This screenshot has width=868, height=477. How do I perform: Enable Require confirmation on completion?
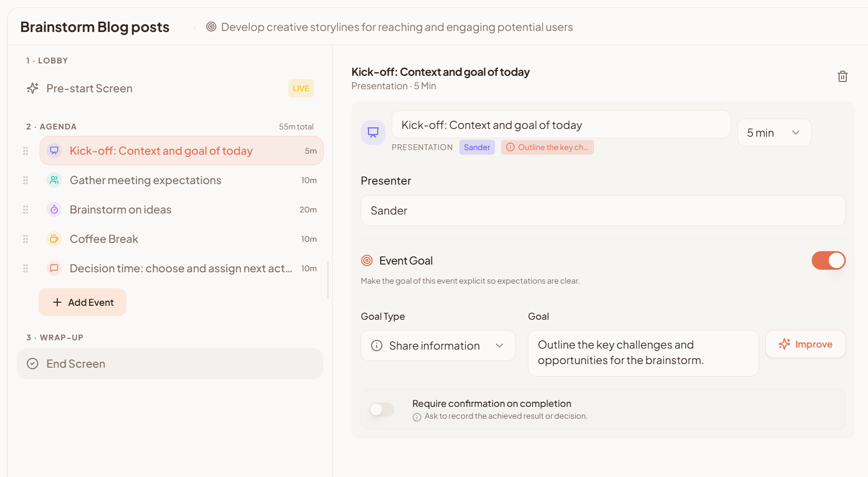click(382, 409)
